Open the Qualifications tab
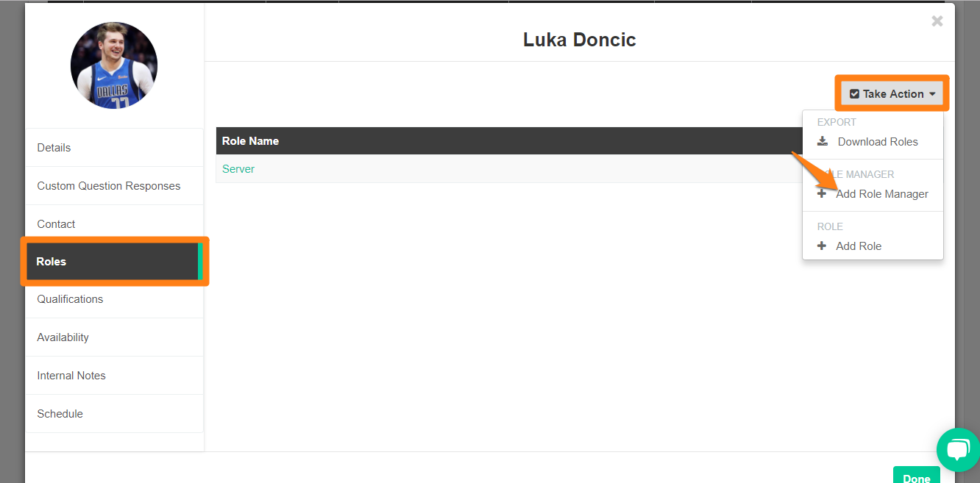Image resolution: width=980 pixels, height=483 pixels. coord(114,298)
